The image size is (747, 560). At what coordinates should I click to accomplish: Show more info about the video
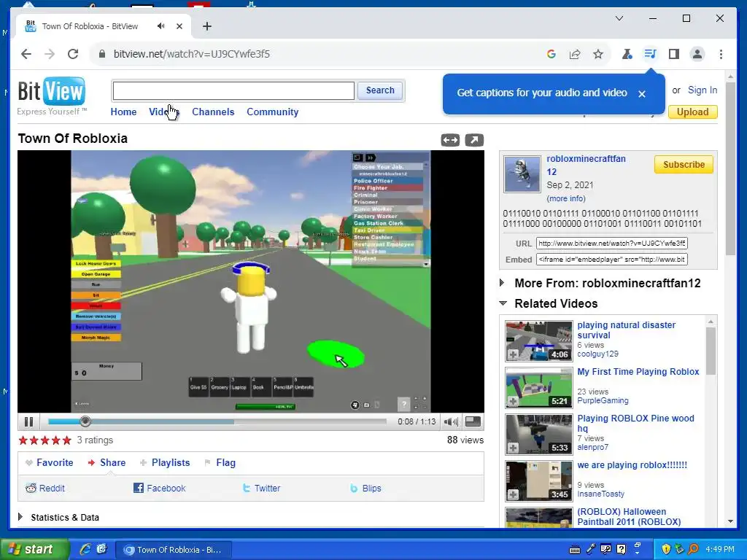pos(566,198)
